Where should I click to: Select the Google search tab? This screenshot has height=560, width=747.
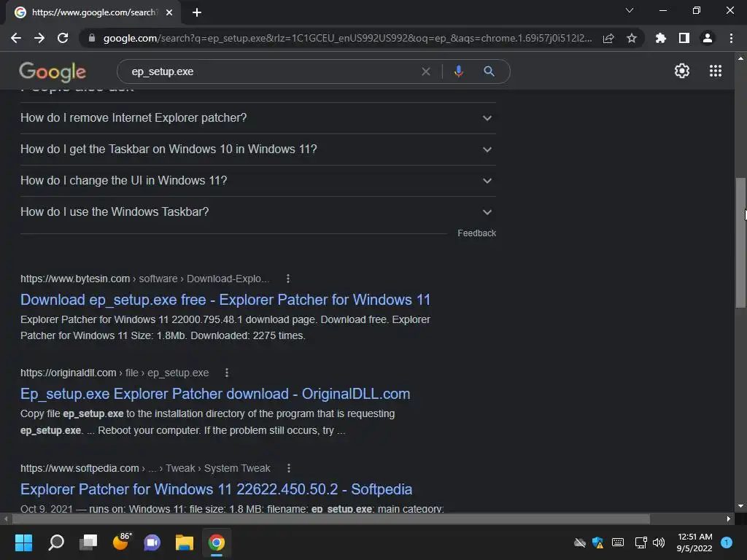(93, 12)
